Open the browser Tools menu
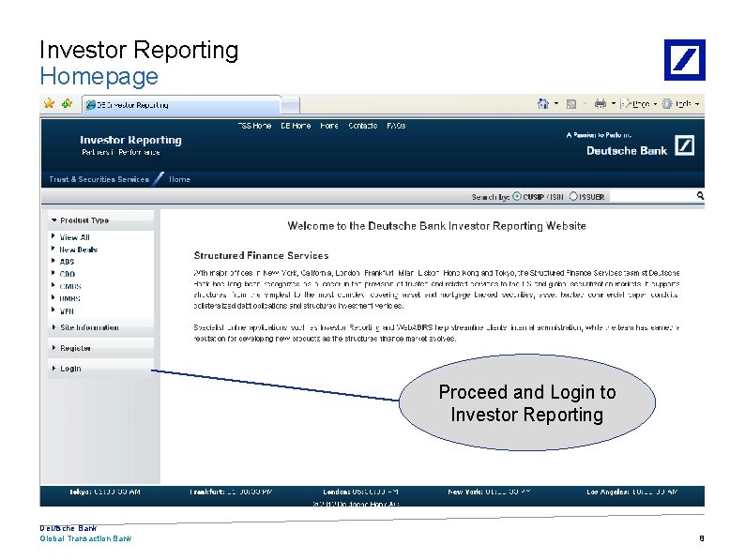 pyautogui.click(x=681, y=103)
